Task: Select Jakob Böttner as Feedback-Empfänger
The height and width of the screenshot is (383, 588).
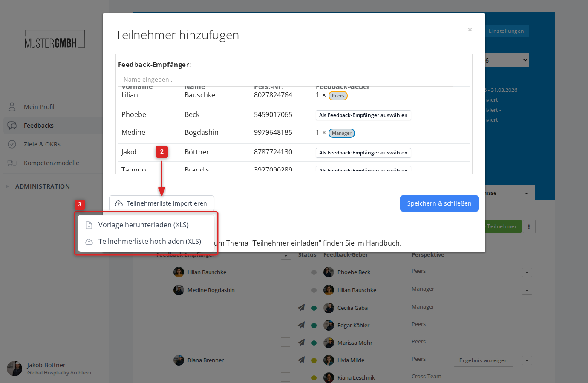Action: point(363,153)
